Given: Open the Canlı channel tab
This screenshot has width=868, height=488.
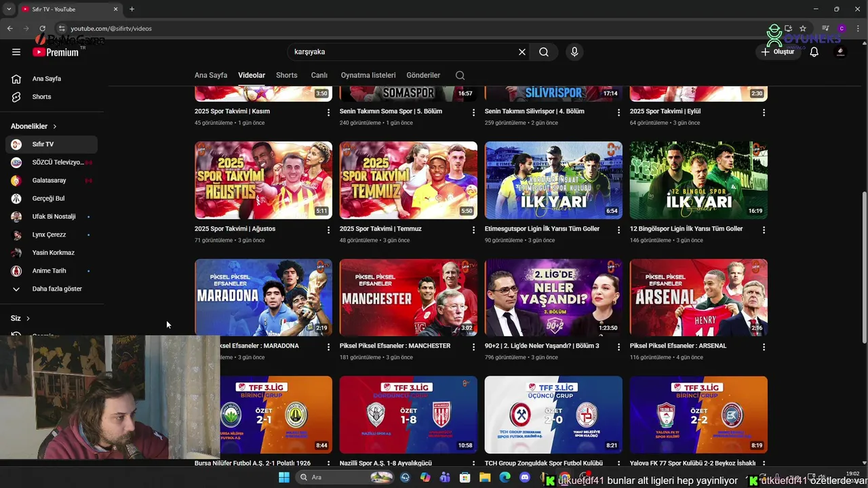Looking at the screenshot, I should (319, 75).
